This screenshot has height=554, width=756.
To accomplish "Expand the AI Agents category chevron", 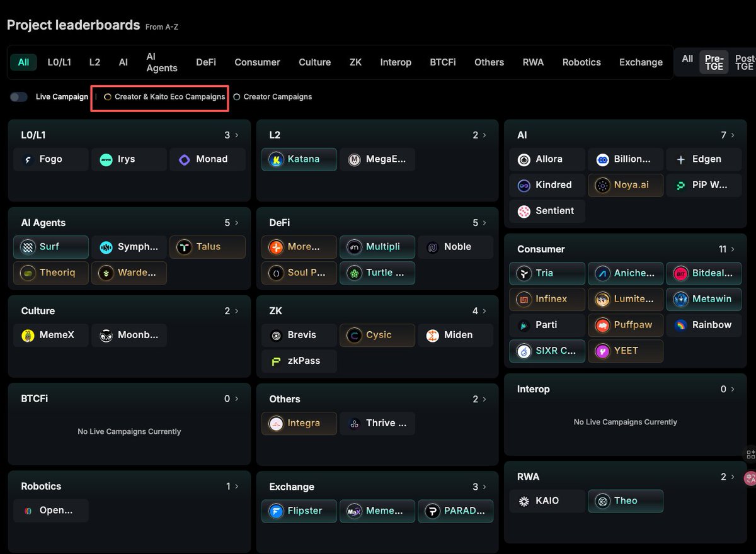I will click(237, 223).
